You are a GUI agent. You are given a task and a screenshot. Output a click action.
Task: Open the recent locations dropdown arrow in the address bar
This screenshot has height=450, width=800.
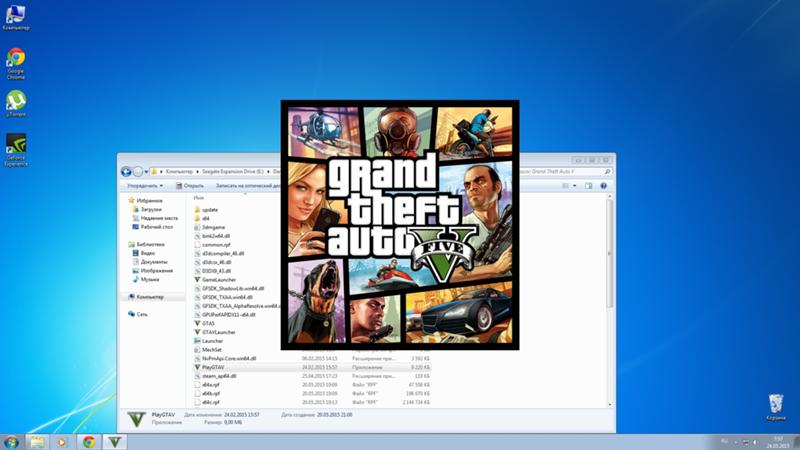[146, 172]
